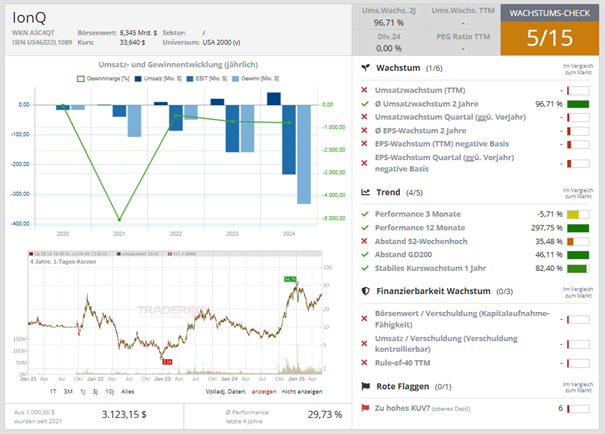This screenshot has height=434, width=605.
Task: Click the 4 Jahre, 1-Tages-Kerzen chart label
Action: point(63,262)
